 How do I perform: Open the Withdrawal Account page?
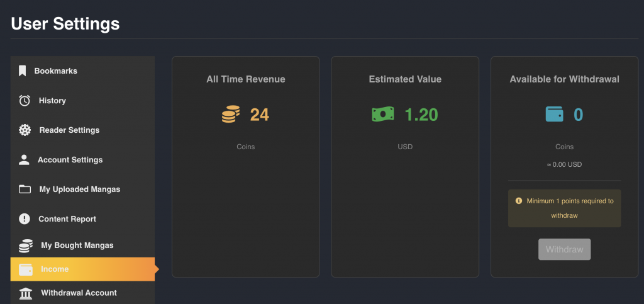click(79, 293)
